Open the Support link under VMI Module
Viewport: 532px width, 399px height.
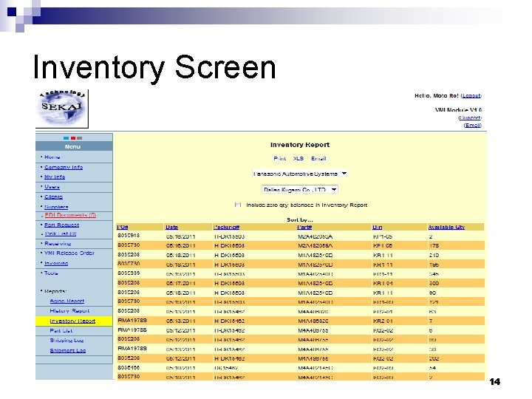pyautogui.click(x=470, y=117)
